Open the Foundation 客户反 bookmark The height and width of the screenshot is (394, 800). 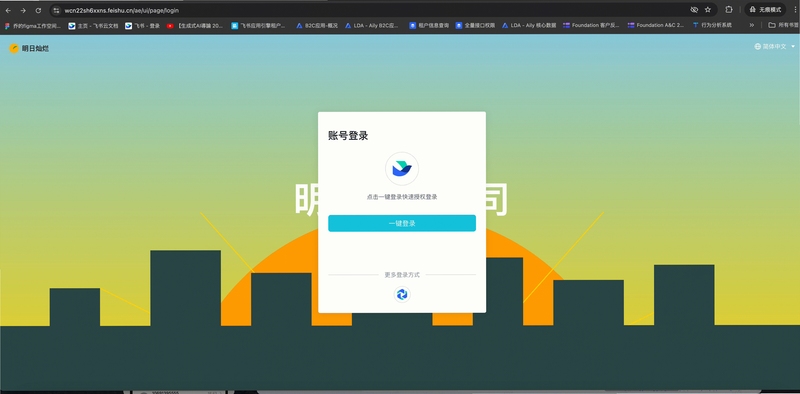(591, 25)
